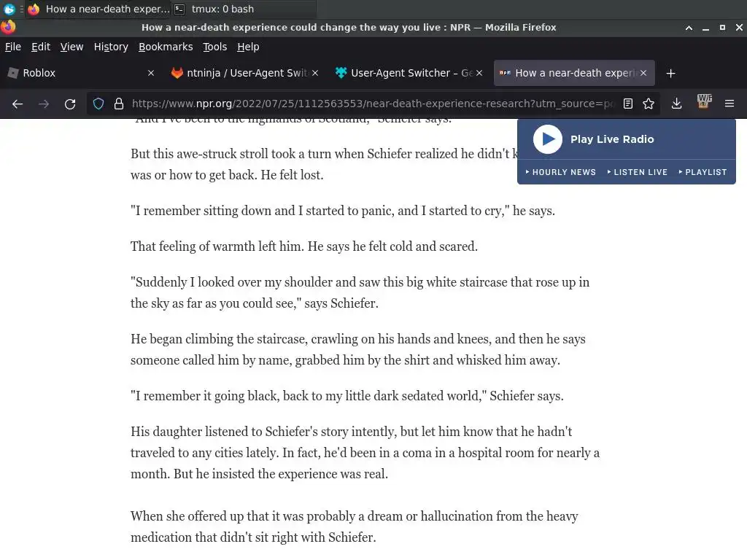Open the File menu

[x=13, y=47]
